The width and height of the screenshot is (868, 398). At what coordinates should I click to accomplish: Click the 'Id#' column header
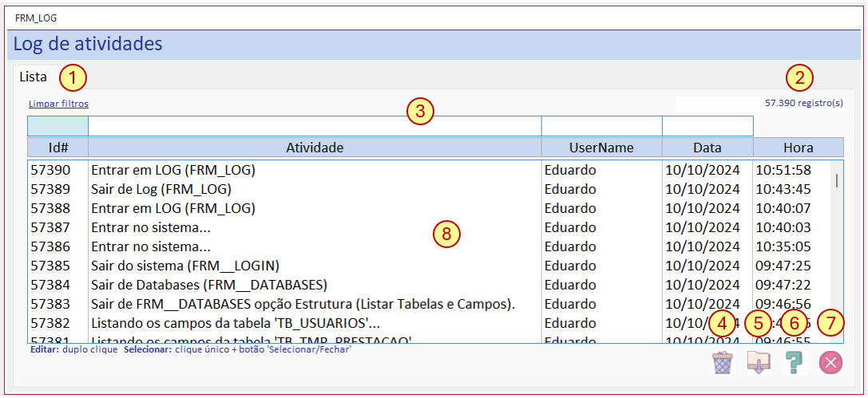pos(57,148)
